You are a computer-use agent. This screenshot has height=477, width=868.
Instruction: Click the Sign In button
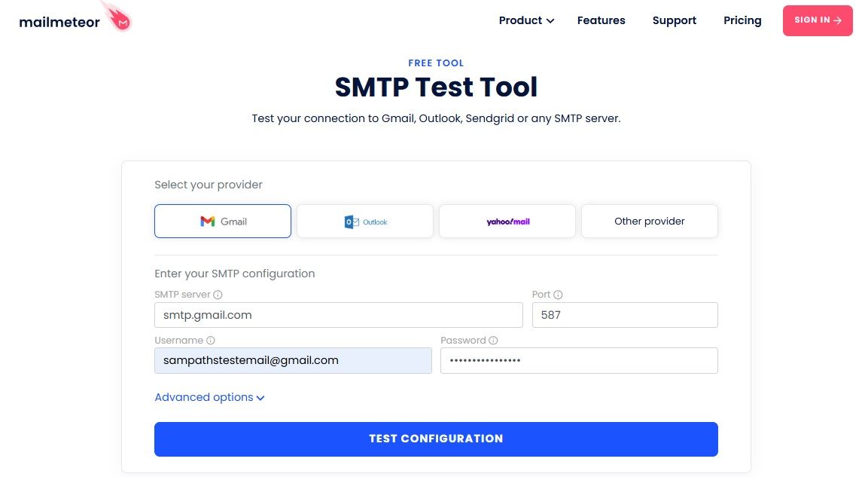click(x=818, y=20)
